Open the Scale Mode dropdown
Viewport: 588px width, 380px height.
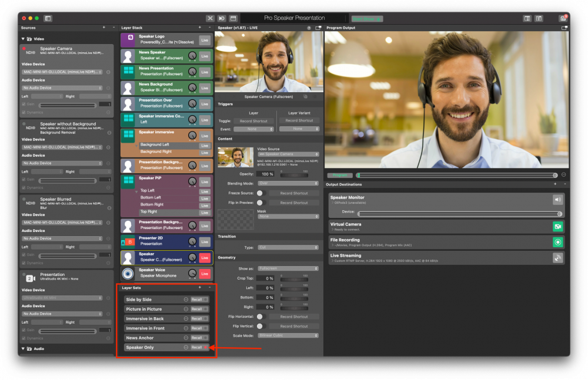click(288, 335)
